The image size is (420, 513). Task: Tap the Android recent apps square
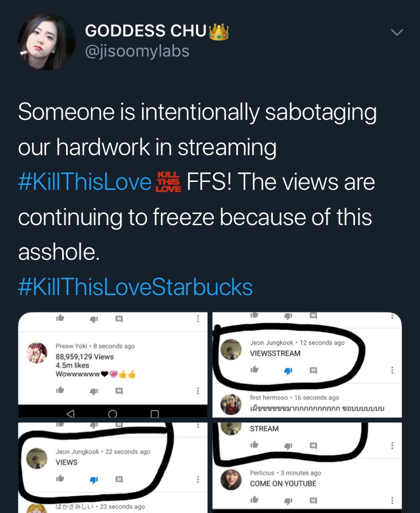point(155,414)
